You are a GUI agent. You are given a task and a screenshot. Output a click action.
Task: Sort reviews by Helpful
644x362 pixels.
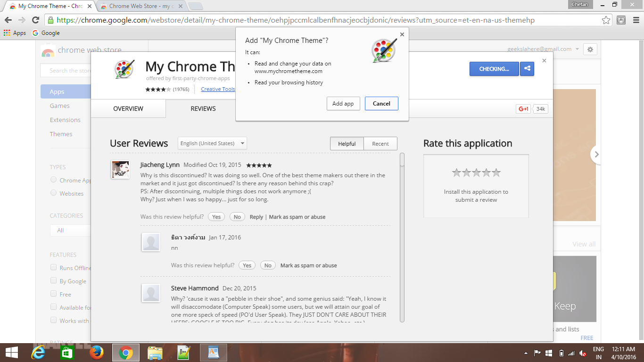coord(347,144)
